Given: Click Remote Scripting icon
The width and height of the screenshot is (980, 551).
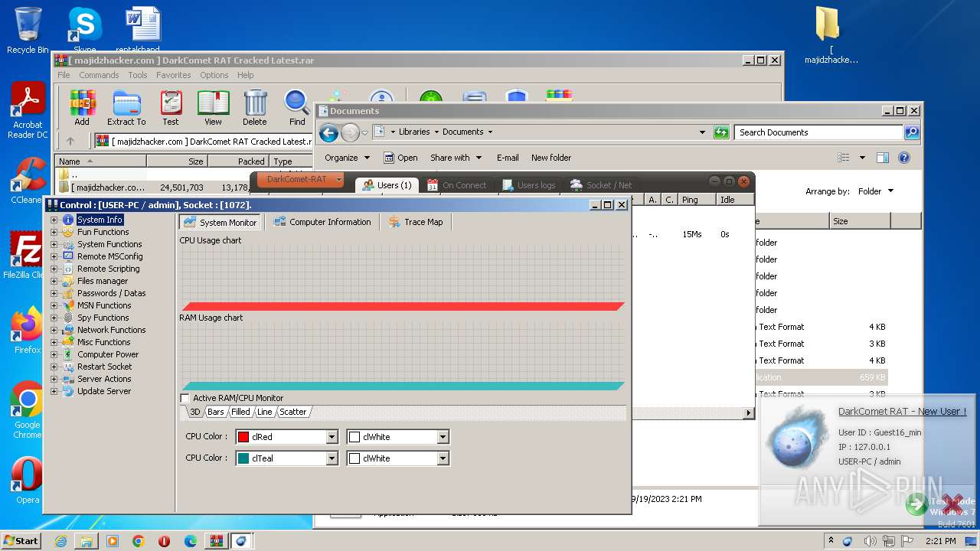Looking at the screenshot, I should coord(68,269).
